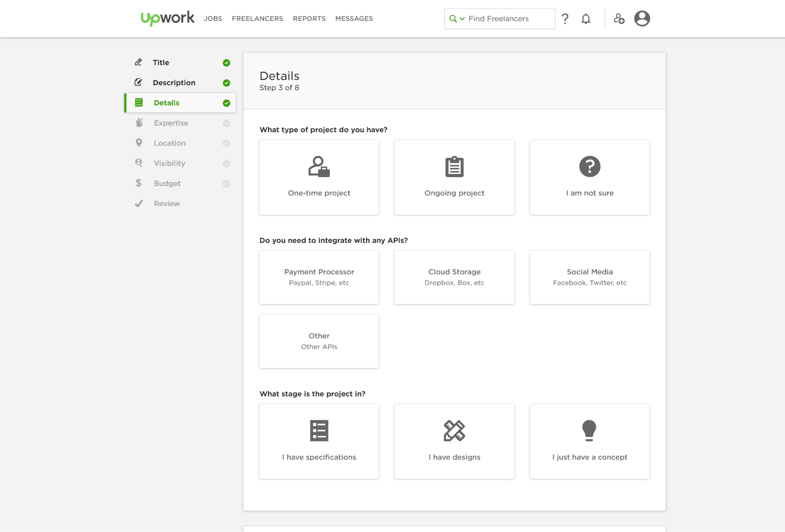Toggle Cloud Storage API option
The width and height of the screenshot is (785, 532).
tap(454, 277)
